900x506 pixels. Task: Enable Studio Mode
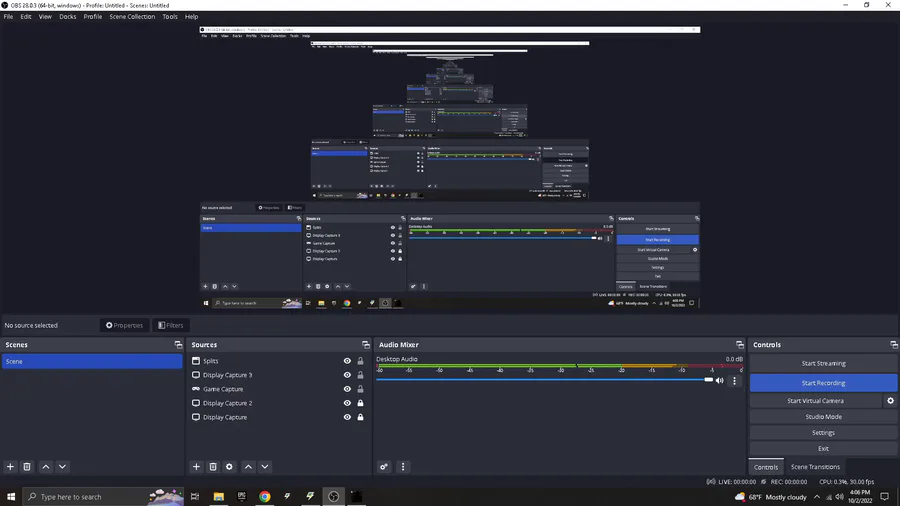(823, 417)
